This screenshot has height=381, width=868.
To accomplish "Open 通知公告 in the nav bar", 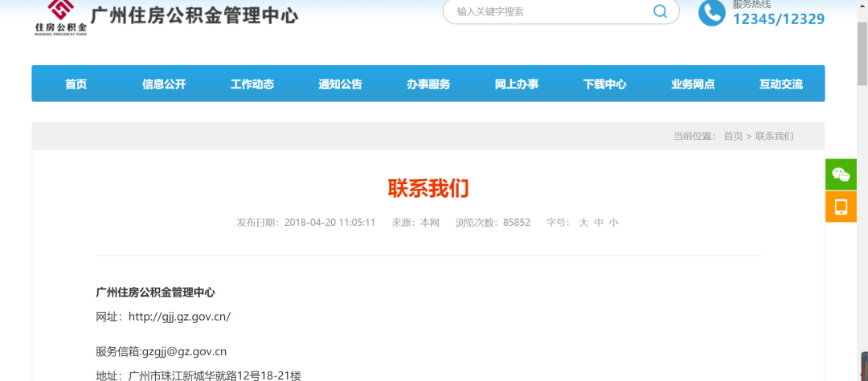I will tap(340, 84).
